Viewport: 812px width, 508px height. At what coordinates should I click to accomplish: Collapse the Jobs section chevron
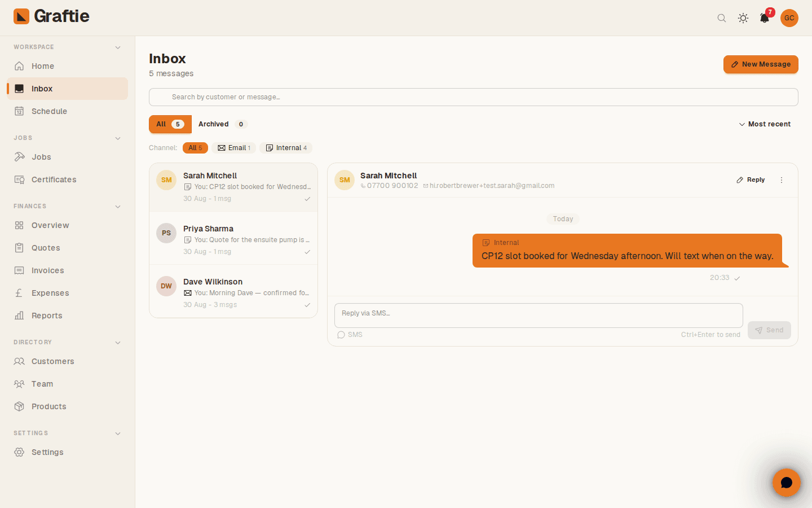[118, 138]
